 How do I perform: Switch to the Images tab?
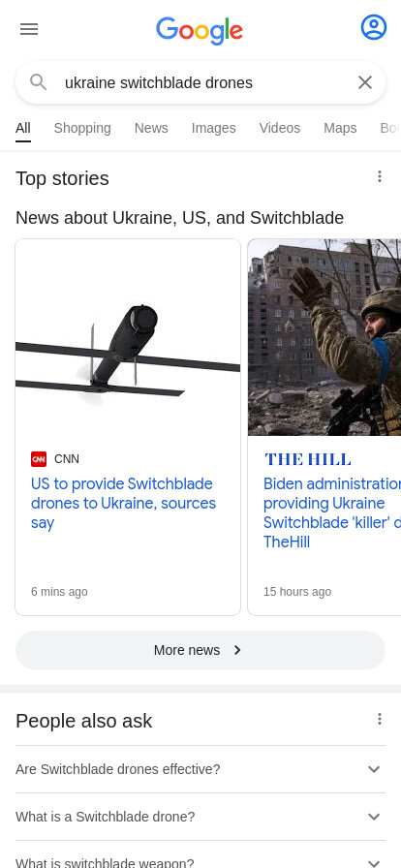pyautogui.click(x=214, y=128)
